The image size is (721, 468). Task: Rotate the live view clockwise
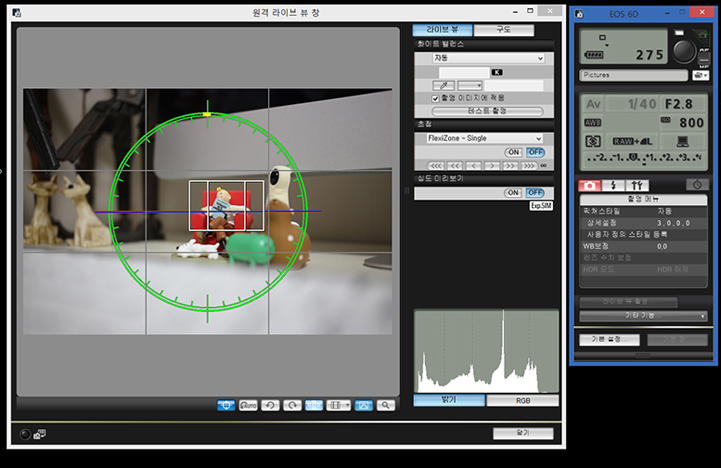292,405
